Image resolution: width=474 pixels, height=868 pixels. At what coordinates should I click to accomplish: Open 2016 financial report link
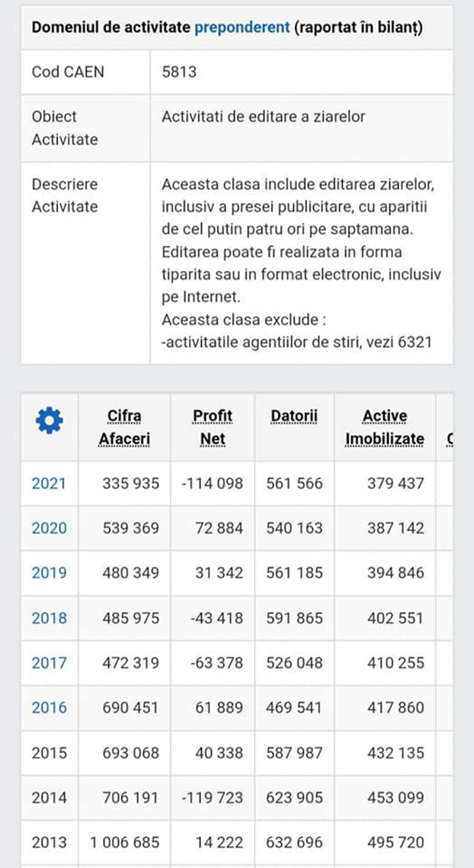click(x=47, y=708)
